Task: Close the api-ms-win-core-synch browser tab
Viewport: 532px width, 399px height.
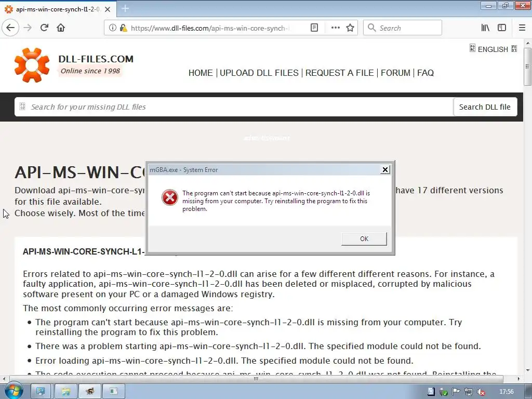Action: (108, 9)
